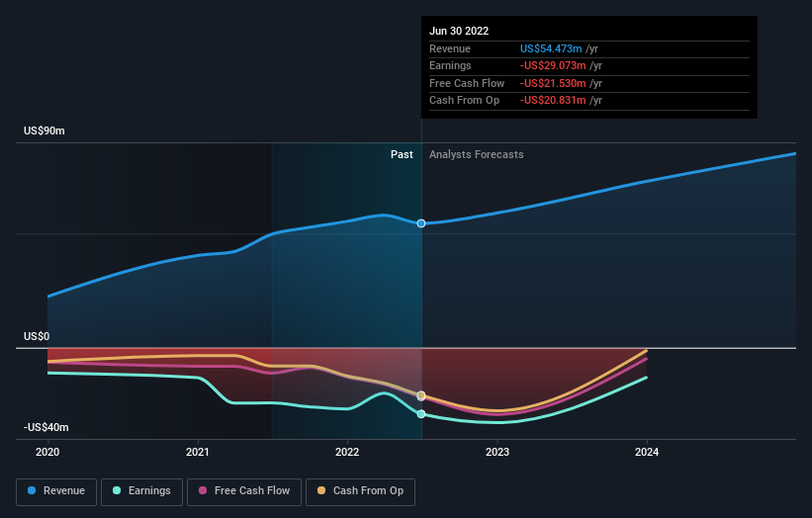Click the 2024 x-axis label
Viewport: 812px width, 518px height.
point(647,452)
